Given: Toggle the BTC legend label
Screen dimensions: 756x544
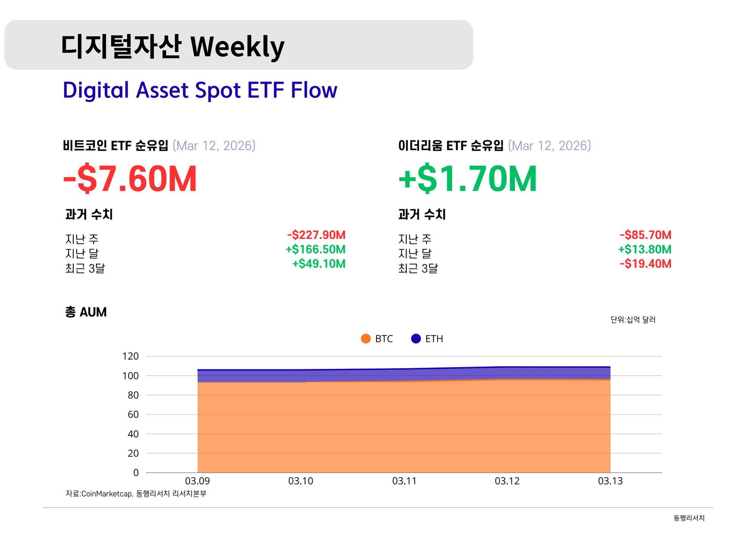Looking at the screenshot, I should click(x=384, y=339).
